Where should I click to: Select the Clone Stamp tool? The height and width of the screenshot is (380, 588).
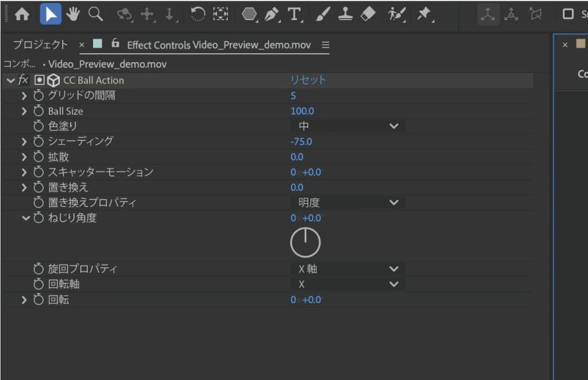[345, 14]
